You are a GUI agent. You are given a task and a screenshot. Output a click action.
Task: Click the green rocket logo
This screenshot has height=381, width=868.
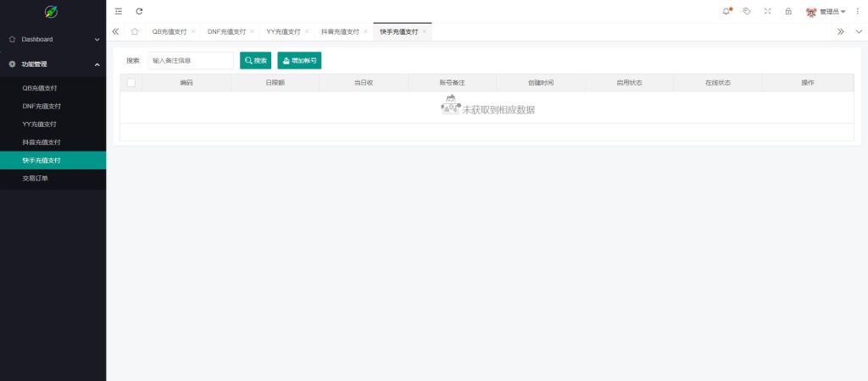[x=51, y=11]
